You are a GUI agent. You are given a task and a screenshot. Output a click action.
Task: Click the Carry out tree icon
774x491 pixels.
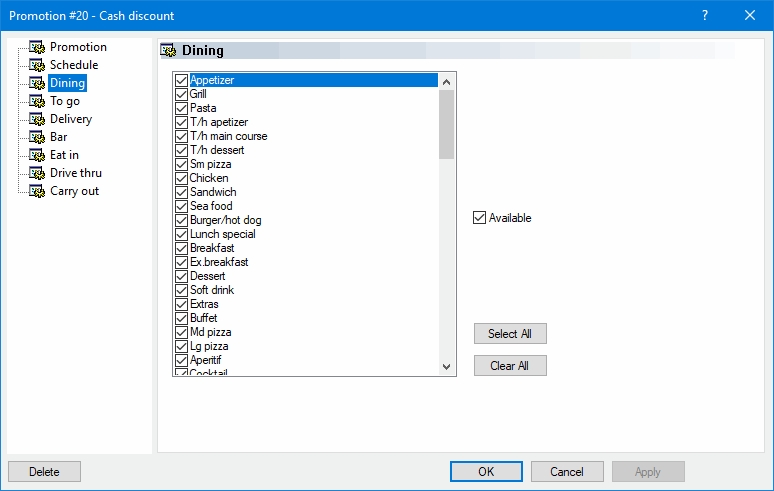click(37, 191)
